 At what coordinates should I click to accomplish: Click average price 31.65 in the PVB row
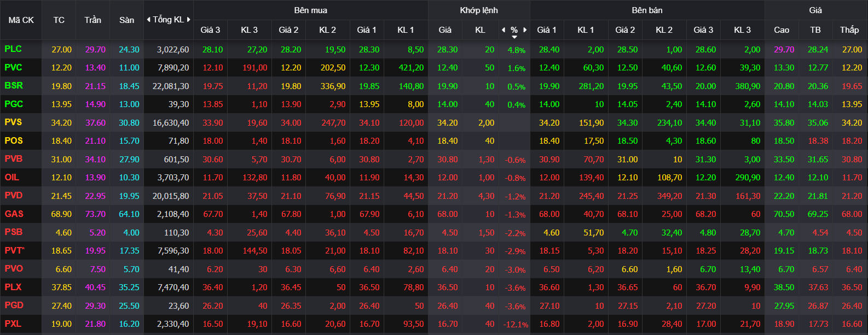818,160
